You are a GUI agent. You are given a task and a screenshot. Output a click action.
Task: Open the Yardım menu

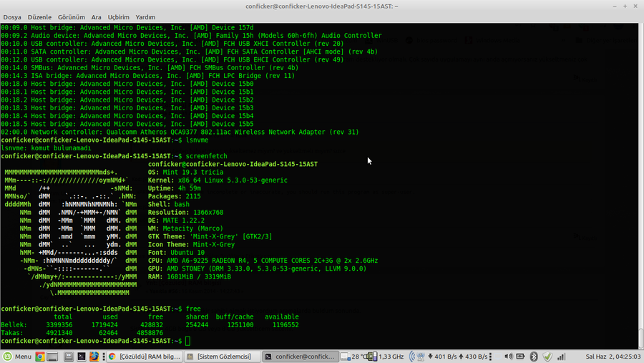pos(145,17)
